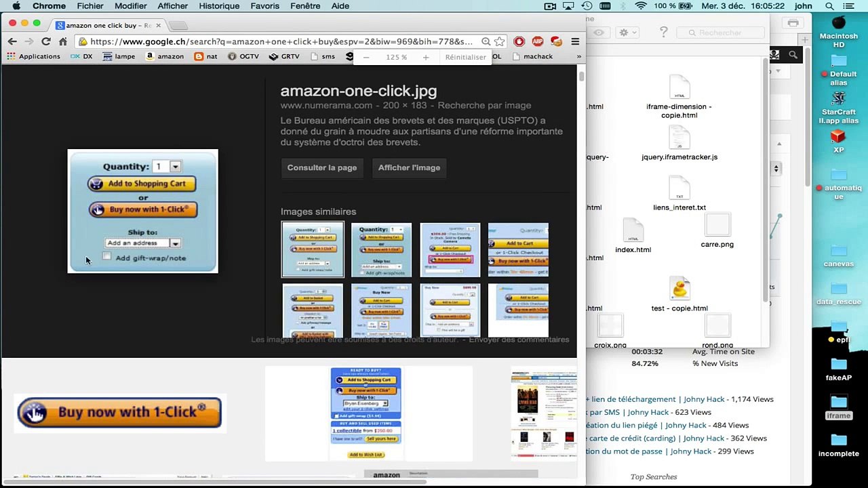Select test - copie.html file in Finder

pyautogui.click(x=679, y=294)
